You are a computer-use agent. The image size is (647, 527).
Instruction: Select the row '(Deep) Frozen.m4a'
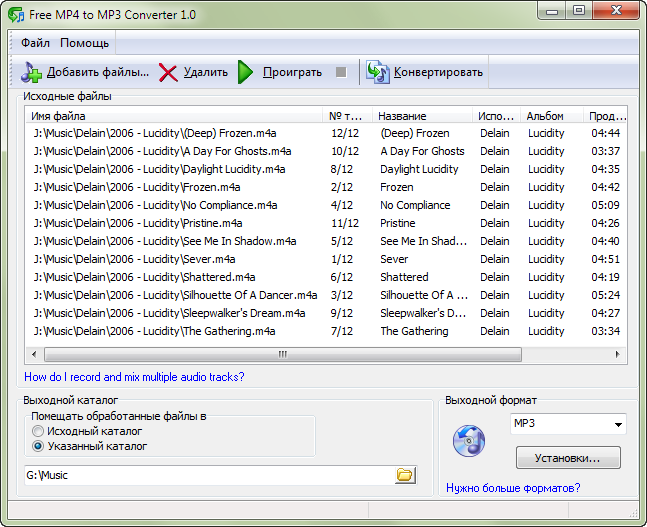click(326, 133)
